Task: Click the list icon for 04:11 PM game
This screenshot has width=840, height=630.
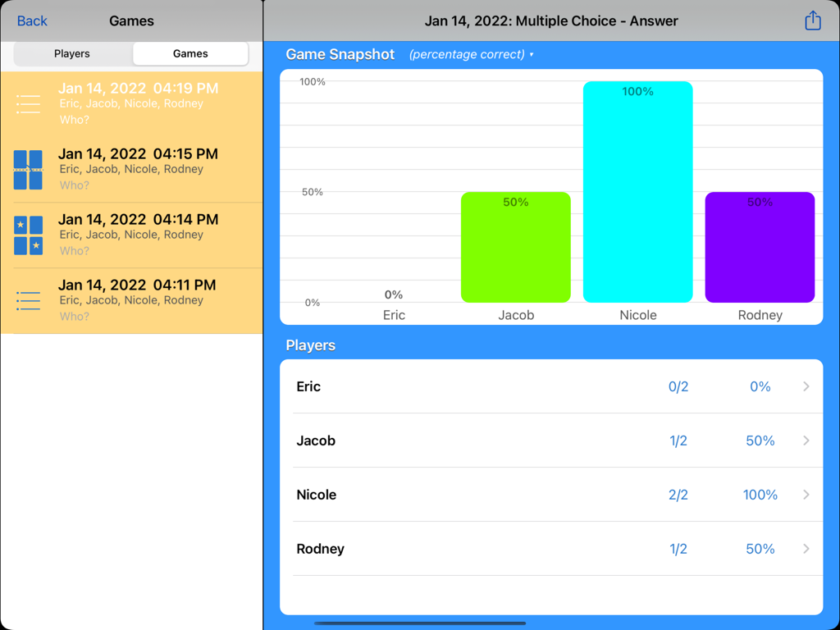Action: 28,301
